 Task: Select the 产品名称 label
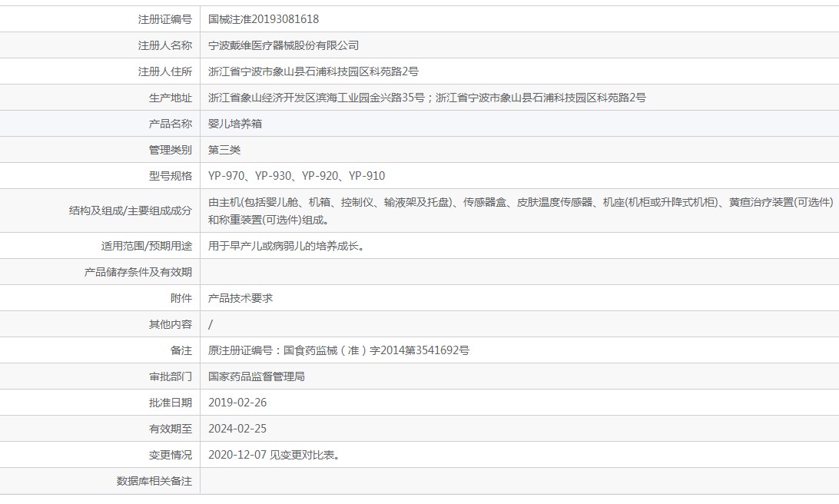pyautogui.click(x=170, y=124)
